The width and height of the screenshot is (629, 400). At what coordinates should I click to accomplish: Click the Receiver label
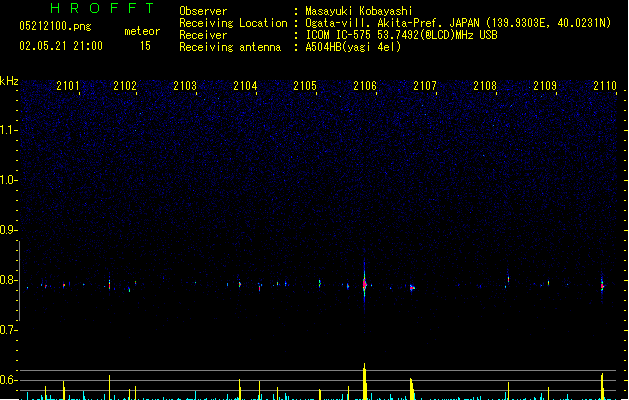click(x=203, y=35)
